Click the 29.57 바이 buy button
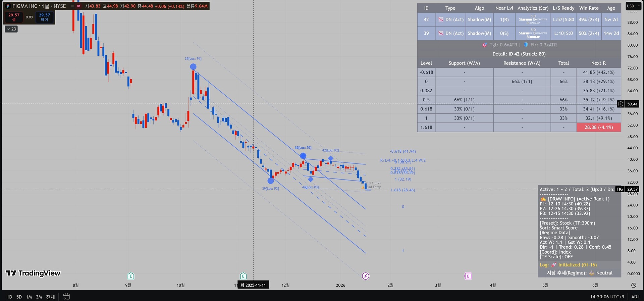 (44, 17)
